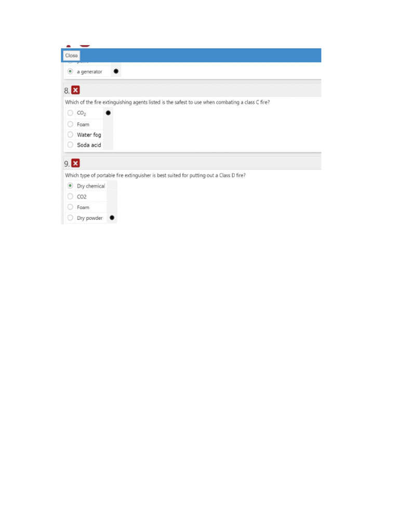
Task: Click the black dot marker beside a generator
Action: coord(116,71)
